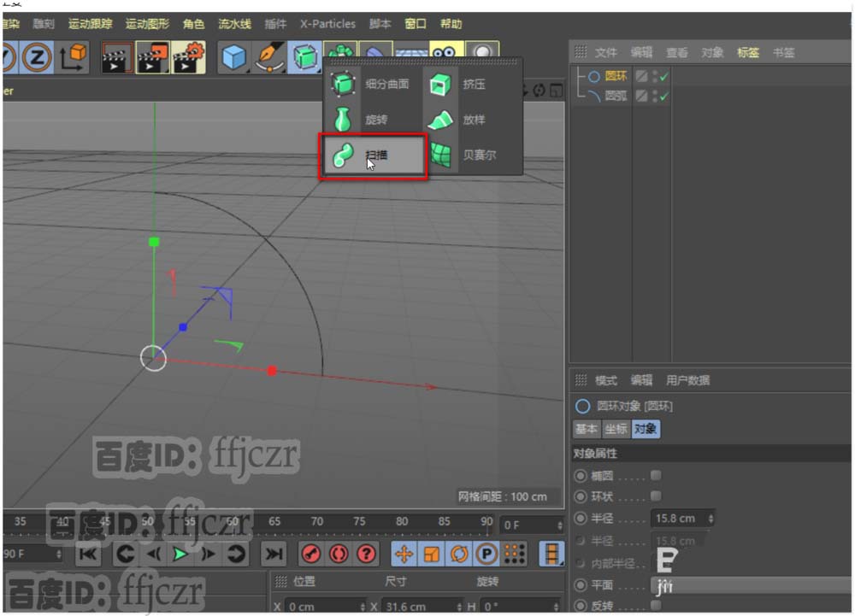Choose the Subdivision Surface (细分曲面) generator
The width and height of the screenshot is (855, 616).
[x=373, y=84]
